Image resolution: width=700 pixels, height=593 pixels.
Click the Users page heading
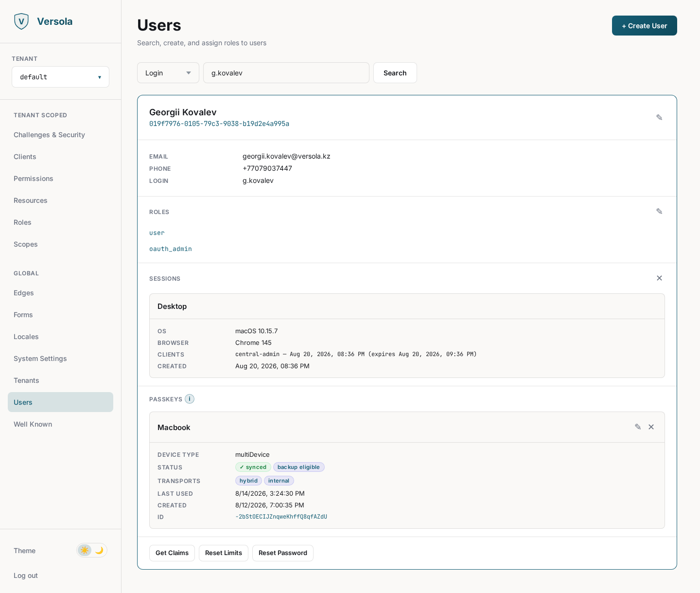159,25
